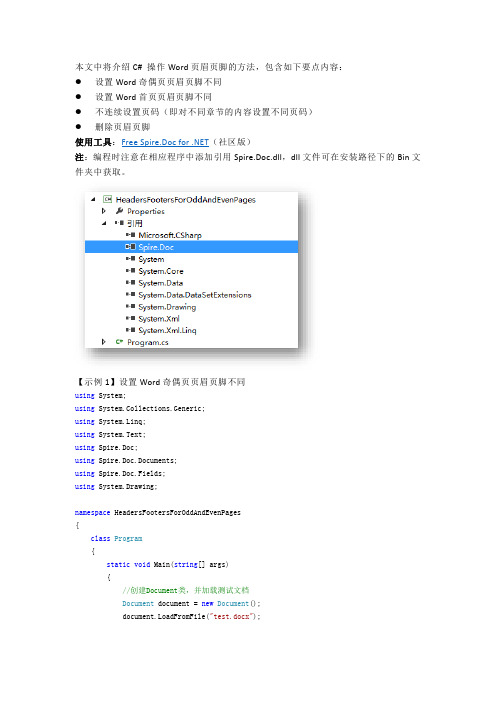
Task: Expand the Program.cs node arrow
Action: pyautogui.click(x=104, y=342)
